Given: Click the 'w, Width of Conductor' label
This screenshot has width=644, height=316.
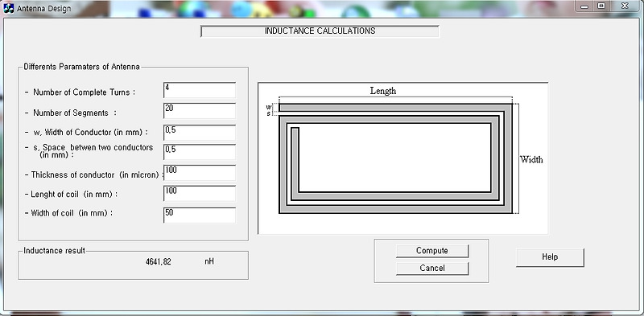Looking at the screenshot, I should coord(90,132).
